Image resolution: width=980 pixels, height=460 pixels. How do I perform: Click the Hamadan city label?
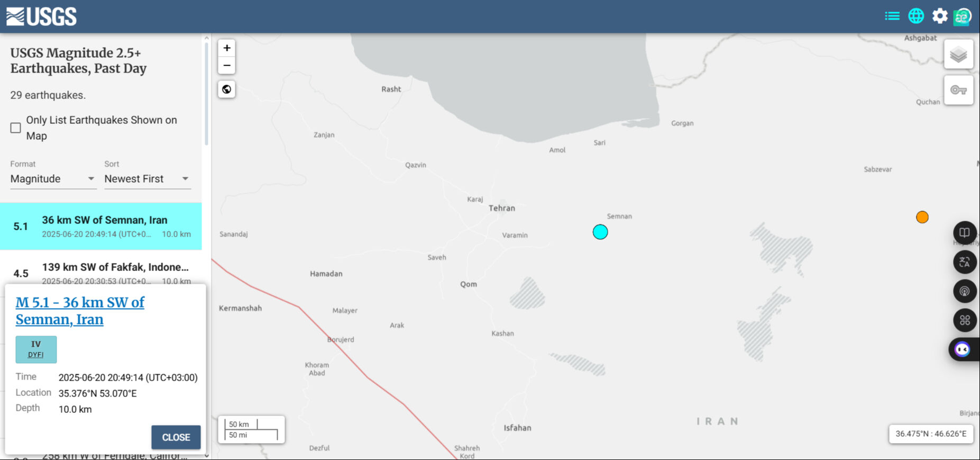[326, 274]
